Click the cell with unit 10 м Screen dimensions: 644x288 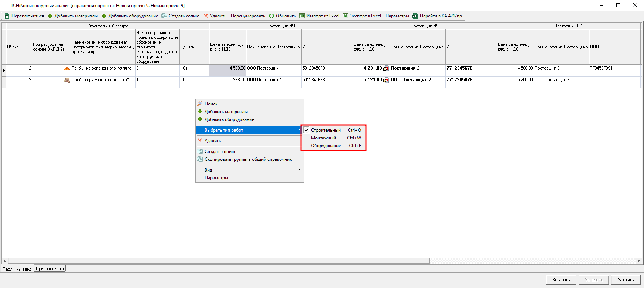click(194, 71)
